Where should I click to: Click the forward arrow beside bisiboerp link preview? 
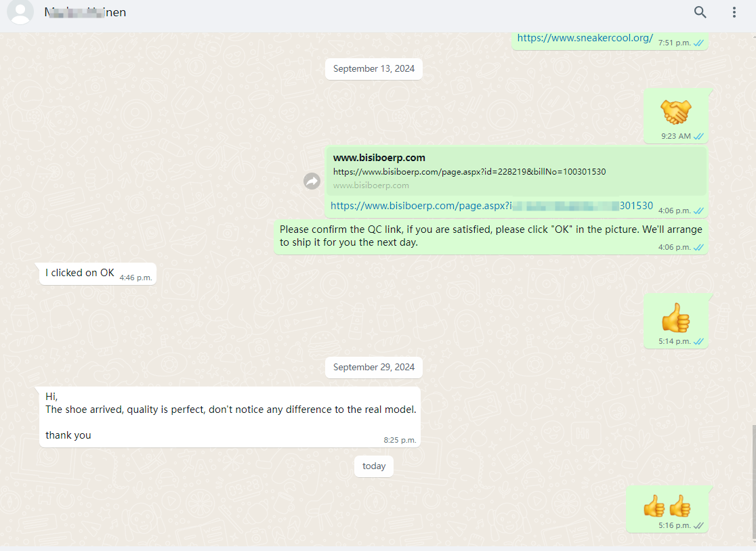click(x=312, y=181)
